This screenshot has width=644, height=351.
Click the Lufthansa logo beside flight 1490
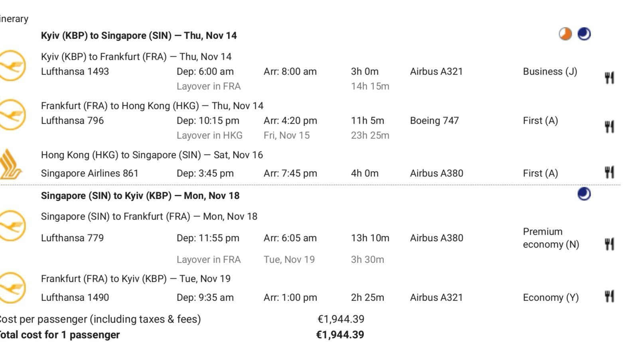(12, 288)
